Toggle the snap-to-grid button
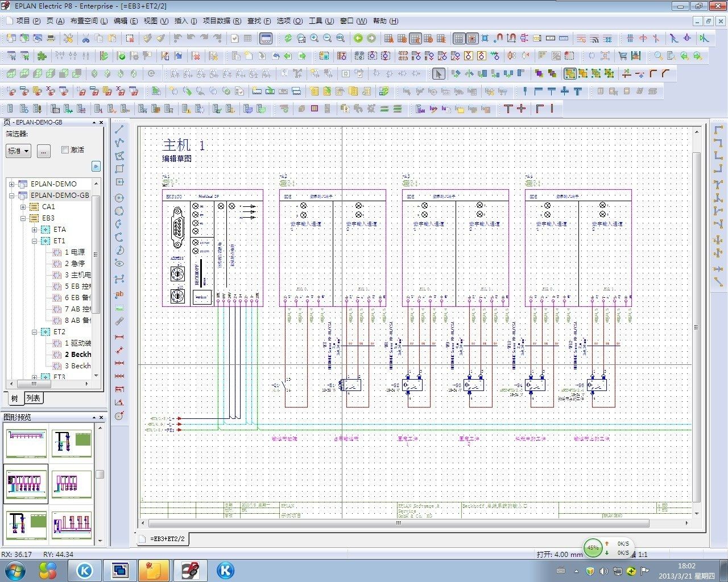Viewport: 728px width, 582px height. tap(471, 39)
